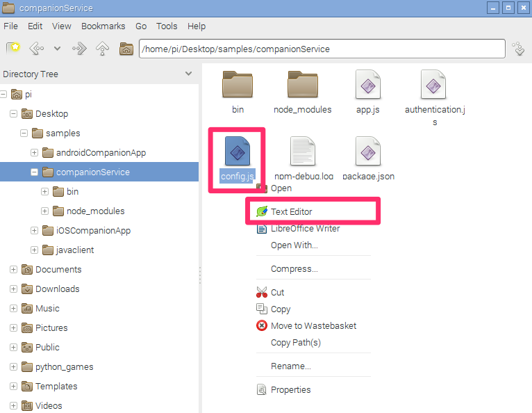
Task: Expand the iOSCompanionApp tree node
Action: (34, 230)
